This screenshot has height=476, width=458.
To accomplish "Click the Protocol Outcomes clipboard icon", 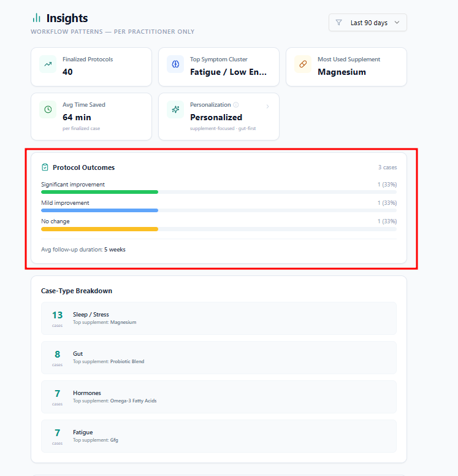I will point(45,167).
